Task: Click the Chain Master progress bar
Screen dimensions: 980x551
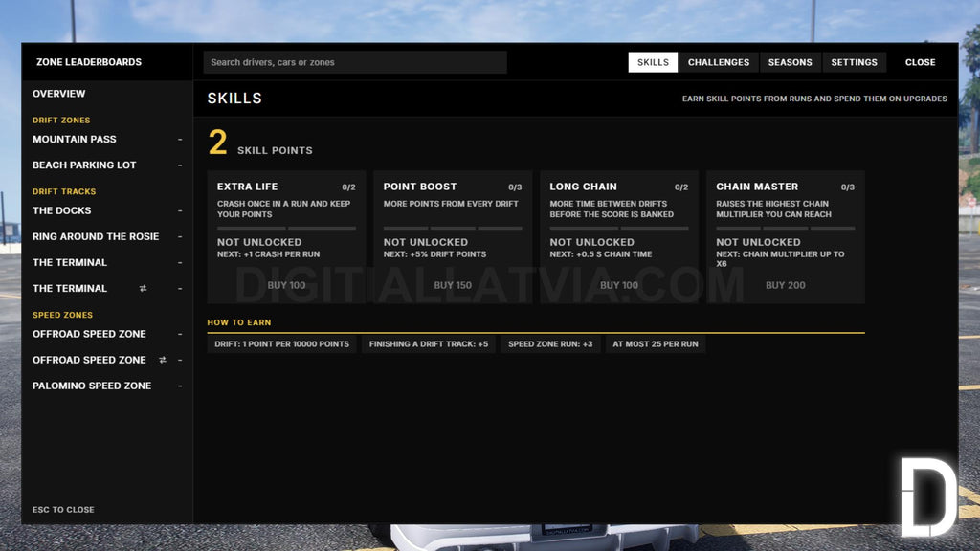Action: pos(785,228)
